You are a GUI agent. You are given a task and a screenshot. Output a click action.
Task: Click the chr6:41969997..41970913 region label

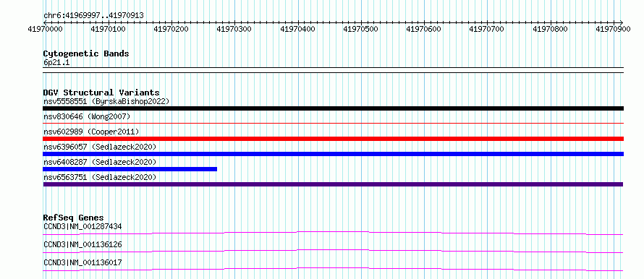point(93,16)
